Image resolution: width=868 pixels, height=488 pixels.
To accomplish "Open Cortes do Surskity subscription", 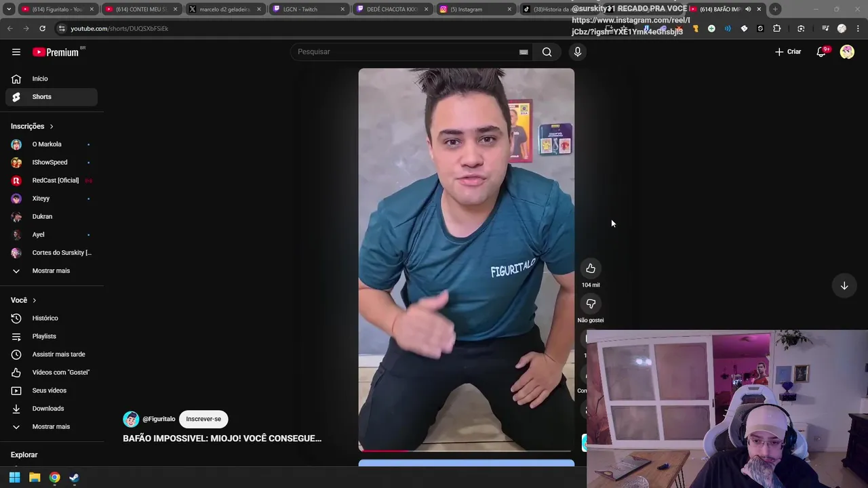I will pyautogui.click(x=52, y=253).
